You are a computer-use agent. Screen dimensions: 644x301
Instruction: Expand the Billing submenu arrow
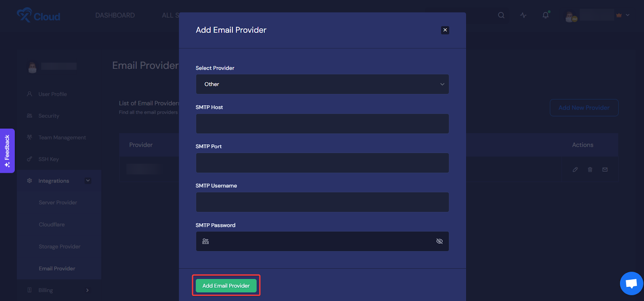(x=87, y=290)
